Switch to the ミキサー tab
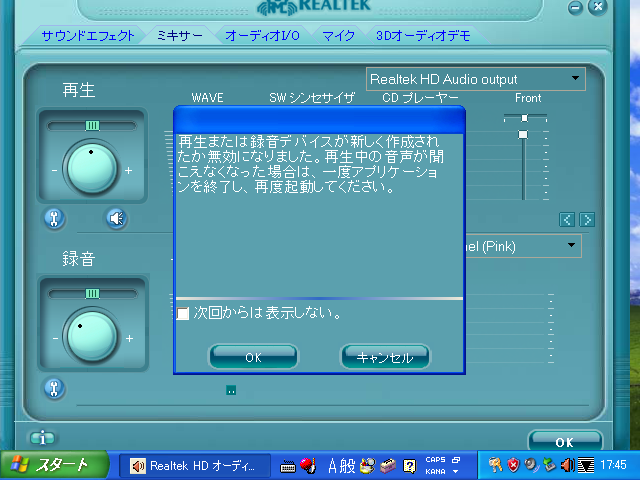This screenshot has height=480, width=640. tap(180, 36)
